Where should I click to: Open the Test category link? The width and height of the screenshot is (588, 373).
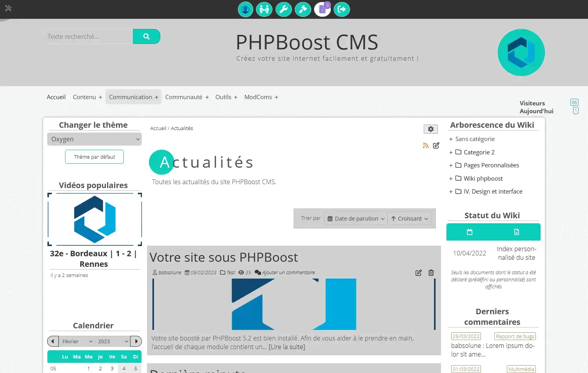pos(230,273)
